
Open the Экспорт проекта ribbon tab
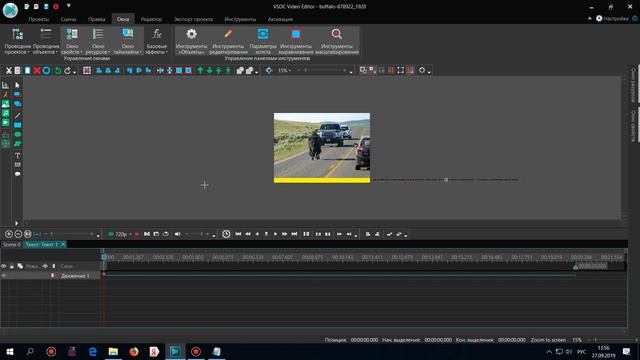coord(193,19)
